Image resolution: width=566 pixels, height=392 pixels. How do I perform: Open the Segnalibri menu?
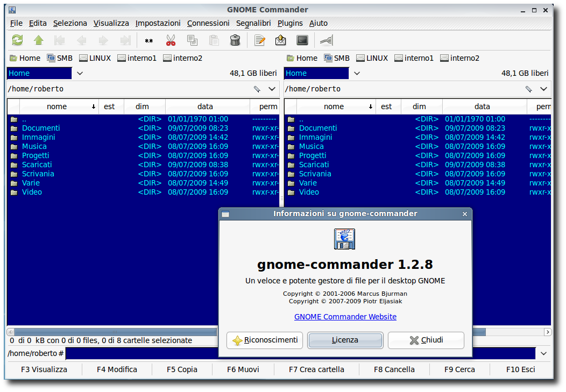[253, 23]
